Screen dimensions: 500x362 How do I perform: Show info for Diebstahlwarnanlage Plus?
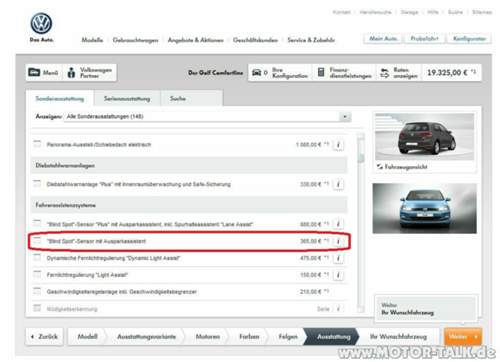click(x=338, y=184)
